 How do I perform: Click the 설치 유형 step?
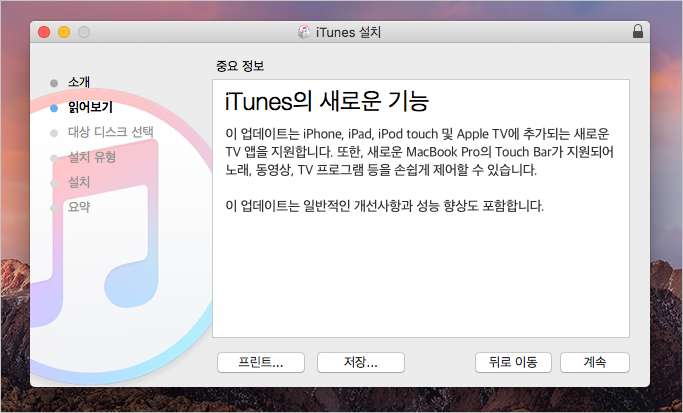pos(92,157)
